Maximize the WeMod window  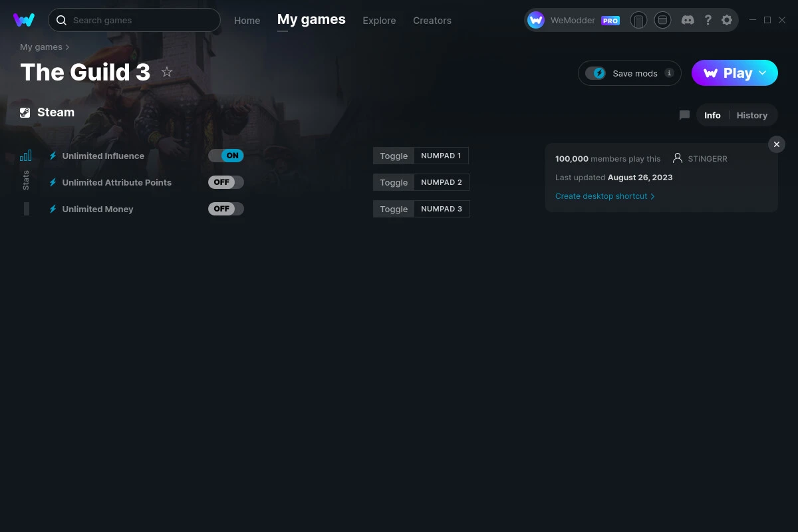click(x=767, y=20)
